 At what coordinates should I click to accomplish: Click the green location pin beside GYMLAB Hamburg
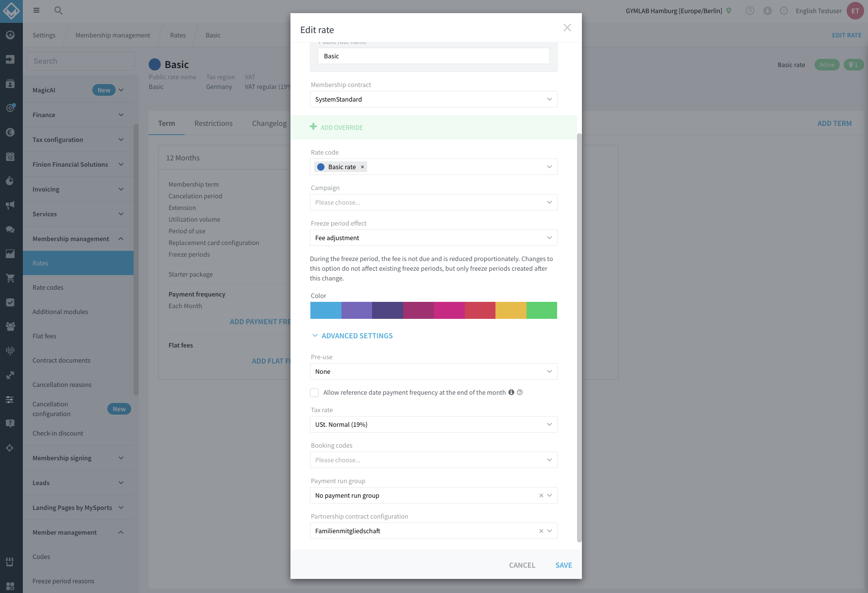[729, 11]
